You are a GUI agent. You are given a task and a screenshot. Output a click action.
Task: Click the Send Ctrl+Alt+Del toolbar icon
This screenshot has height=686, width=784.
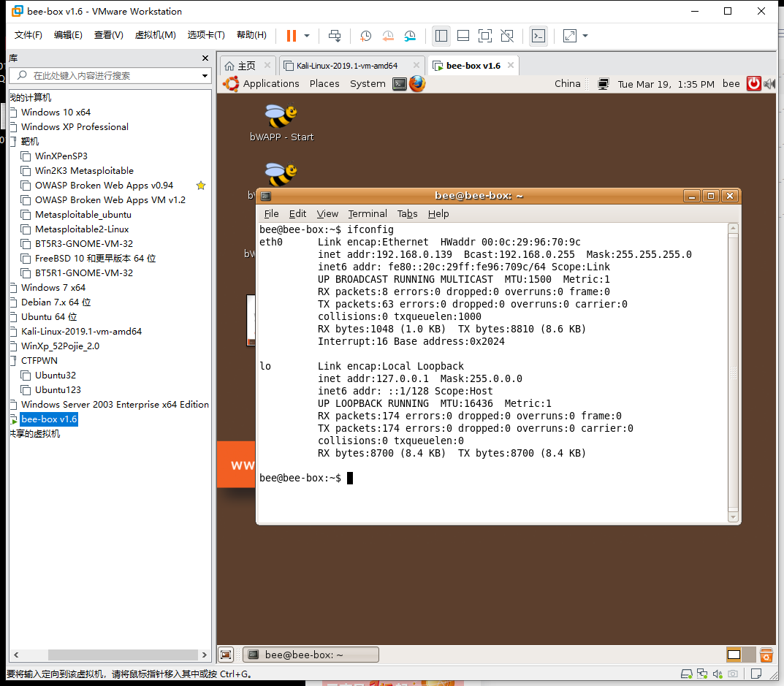click(x=335, y=36)
